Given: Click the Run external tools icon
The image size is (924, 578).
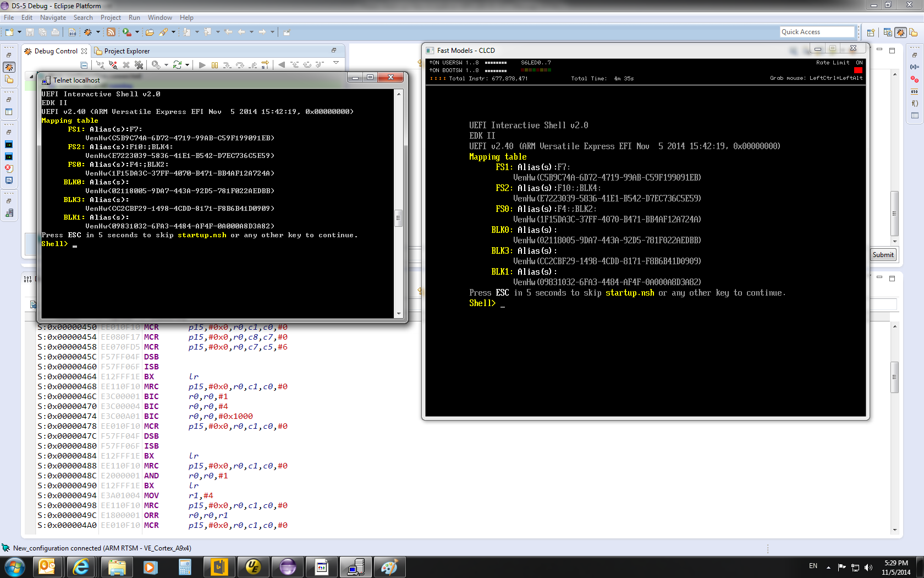Looking at the screenshot, I should pos(127,32).
